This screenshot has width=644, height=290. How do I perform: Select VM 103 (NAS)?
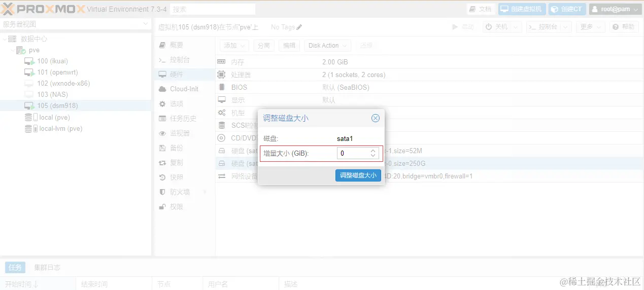coord(52,95)
